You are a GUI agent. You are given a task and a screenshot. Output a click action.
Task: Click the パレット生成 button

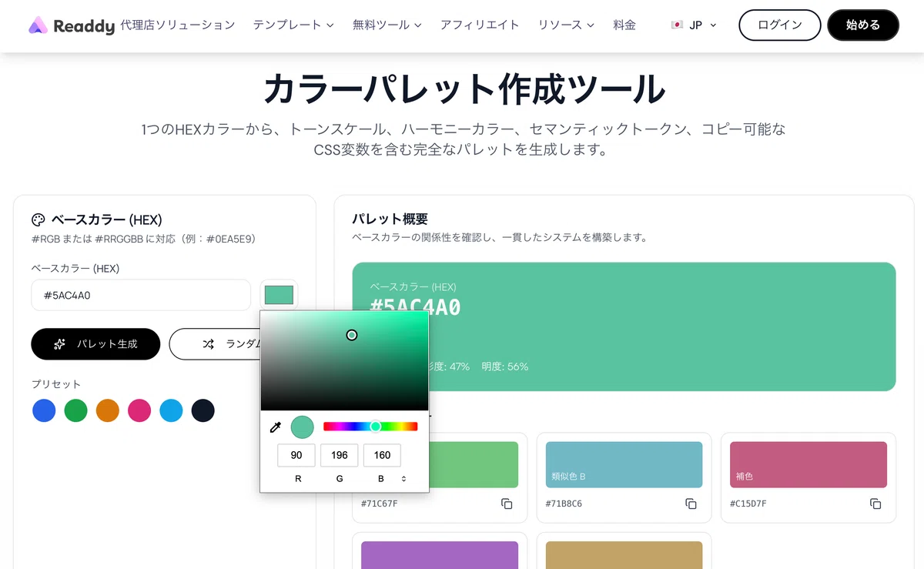coord(95,344)
